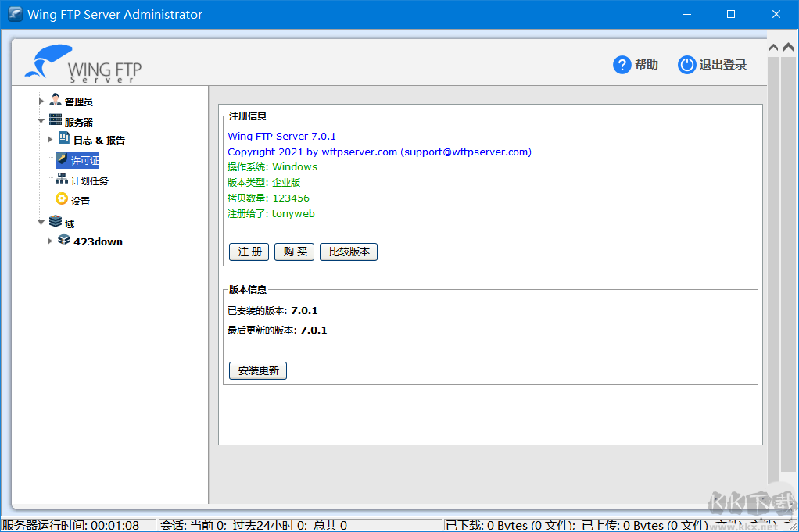
Task: Click the logout power icon
Action: [686, 65]
